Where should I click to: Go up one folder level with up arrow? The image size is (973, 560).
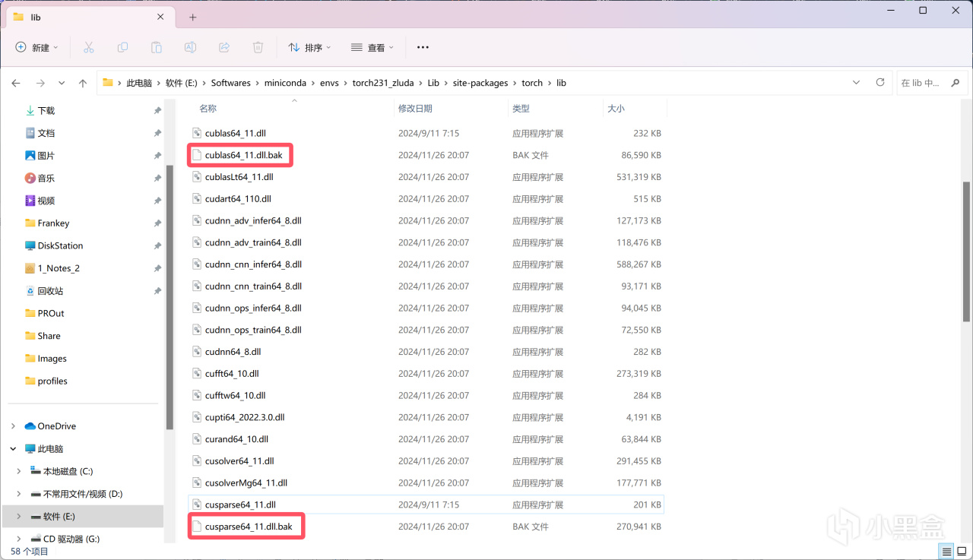83,83
